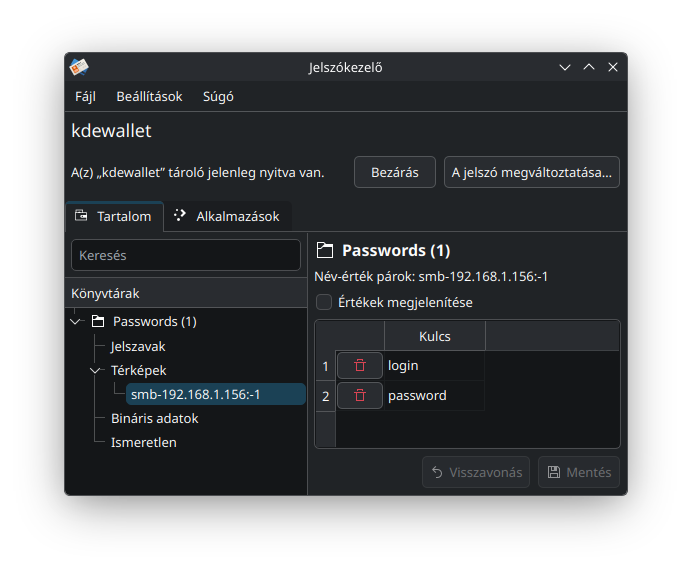Image resolution: width=692 pixels, height=572 pixels.
Task: Open the Beállítások menu
Action: [149, 97]
